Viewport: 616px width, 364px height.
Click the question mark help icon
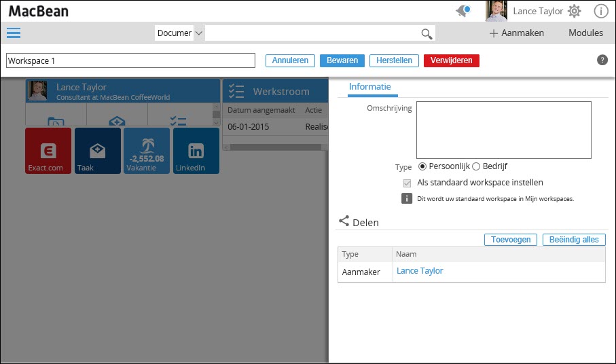coord(602,60)
